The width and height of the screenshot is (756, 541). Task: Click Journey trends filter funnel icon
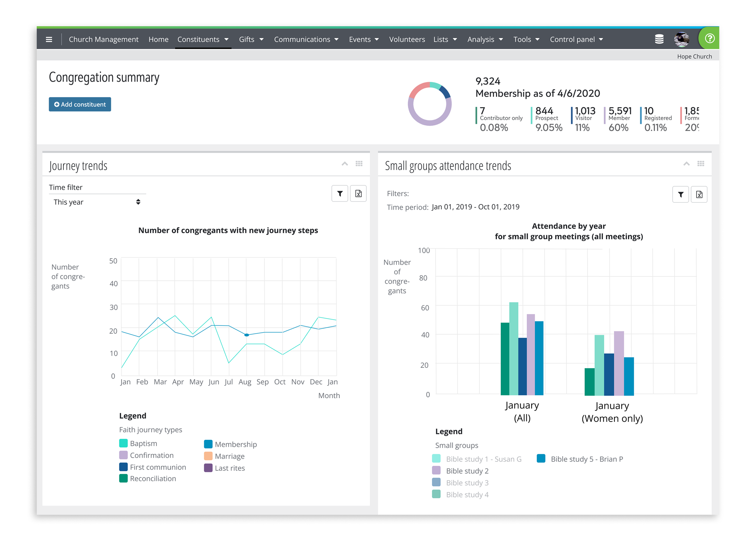[340, 194]
